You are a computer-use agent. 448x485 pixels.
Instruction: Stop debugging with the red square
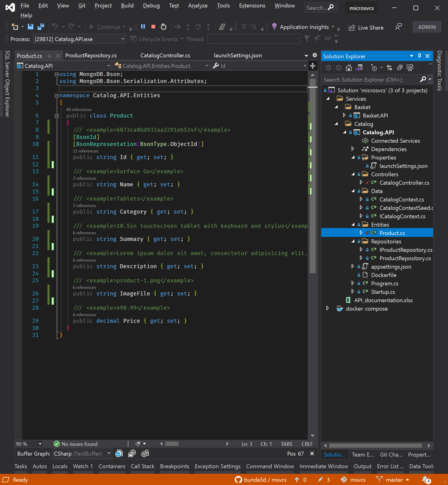(153, 27)
